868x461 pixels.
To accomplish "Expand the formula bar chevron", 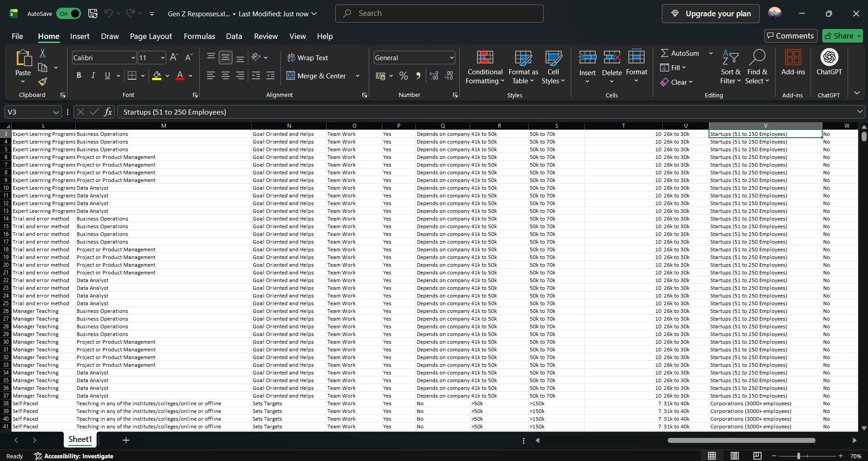I will click(x=859, y=111).
